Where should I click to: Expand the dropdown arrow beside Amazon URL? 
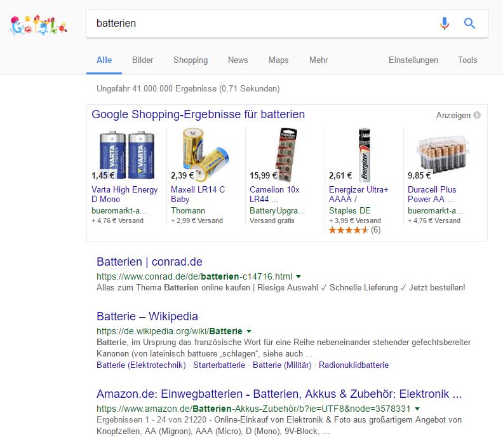tap(417, 409)
